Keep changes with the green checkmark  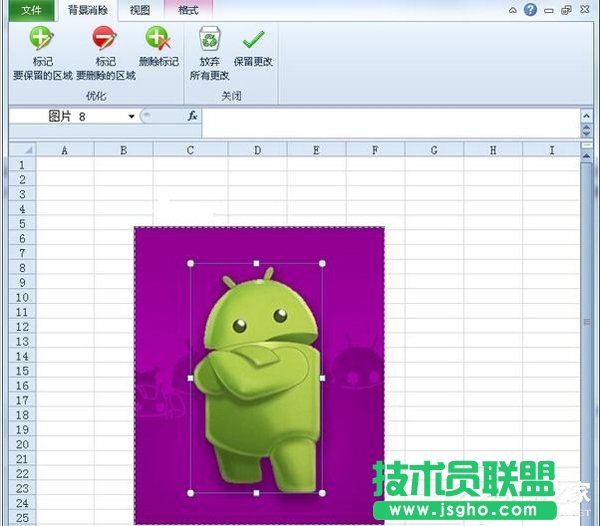tap(252, 40)
